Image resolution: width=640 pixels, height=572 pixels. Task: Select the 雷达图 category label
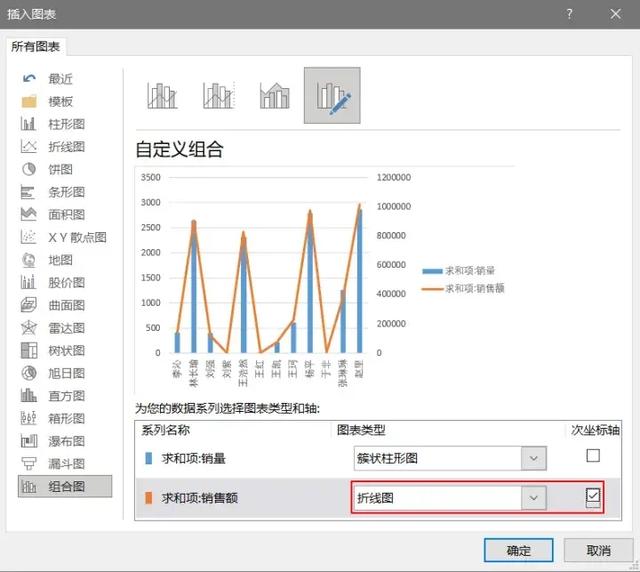67,327
